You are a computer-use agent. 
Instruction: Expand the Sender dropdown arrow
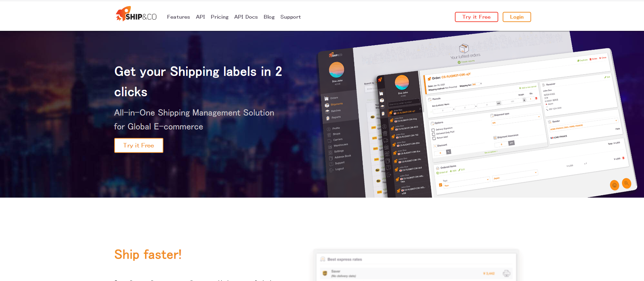click(x=616, y=120)
